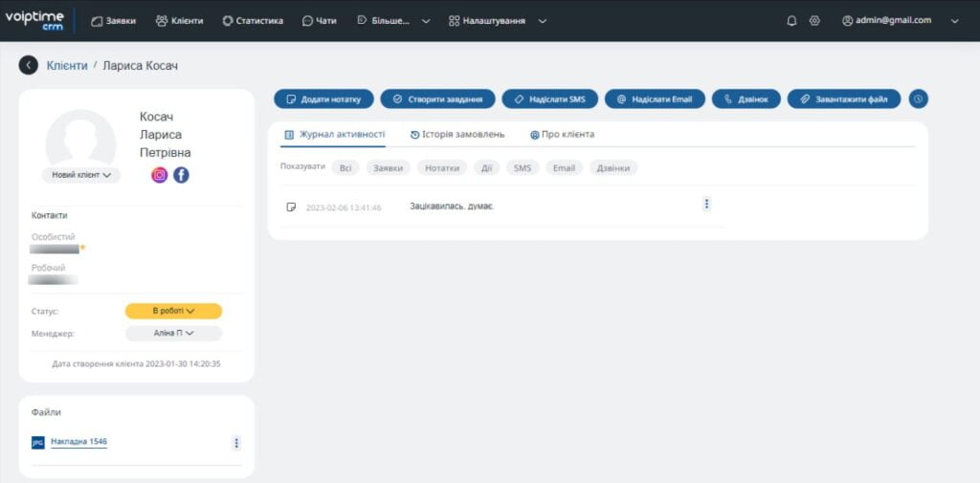
Task: Click the Лариса Косач breadcrumb text
Action: click(x=140, y=65)
